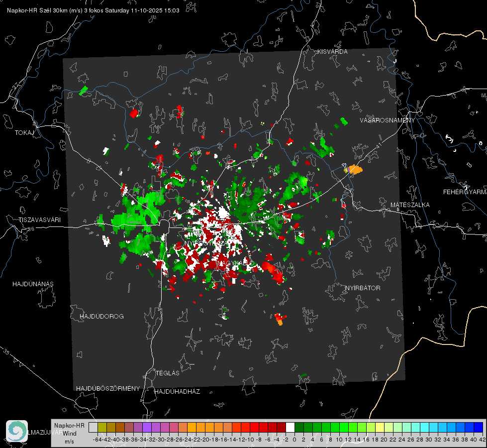Pick the dark green swatch between 0 and 2
Viewport: 487px width, 448px height.
(299, 427)
